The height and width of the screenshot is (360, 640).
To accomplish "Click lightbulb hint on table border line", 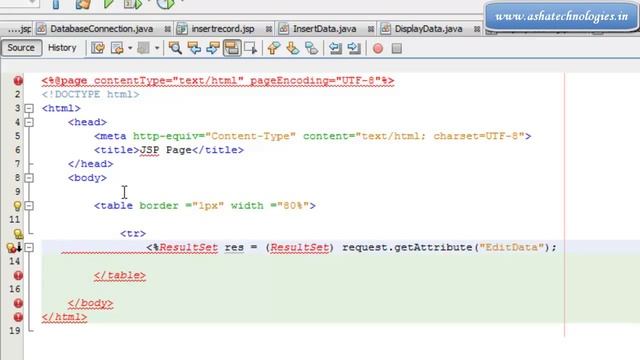I will [x=17, y=206].
